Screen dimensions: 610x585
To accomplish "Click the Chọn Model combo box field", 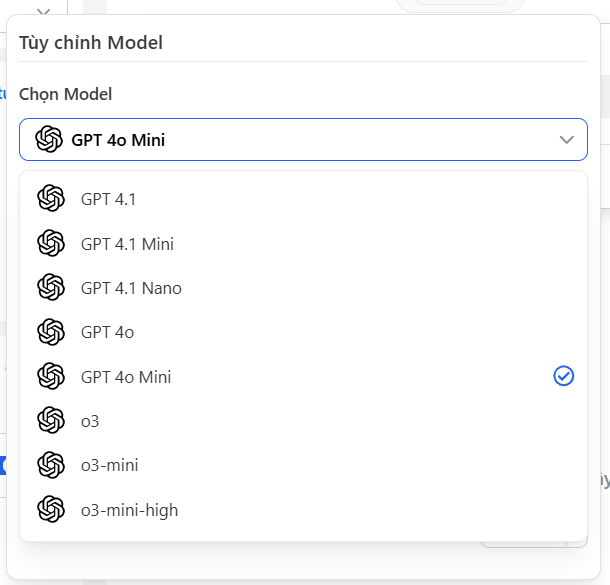I will 300,140.
